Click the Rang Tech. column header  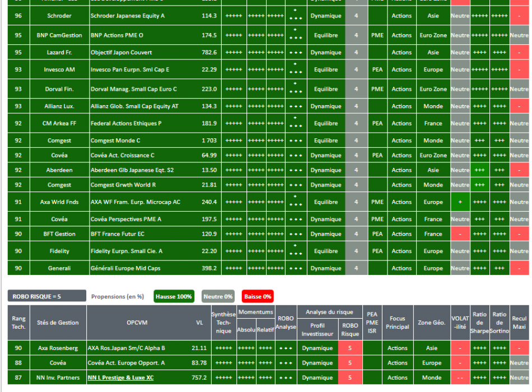click(x=18, y=323)
